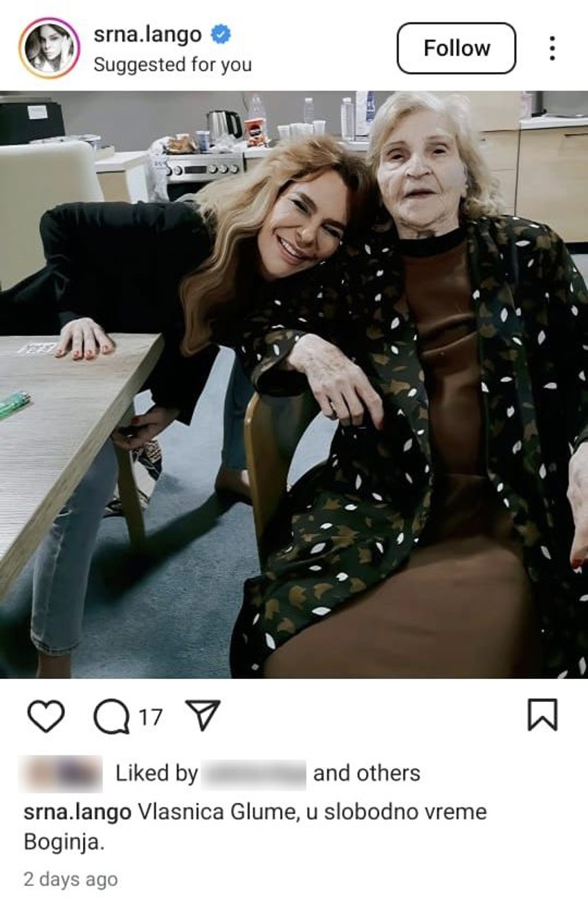The width and height of the screenshot is (588, 904).
Task: Open the srna.lango profile from the header username
Action: [x=147, y=35]
